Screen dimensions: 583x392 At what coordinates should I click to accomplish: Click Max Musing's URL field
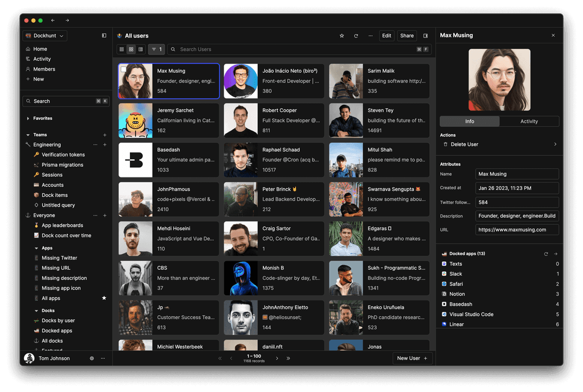pyautogui.click(x=516, y=230)
